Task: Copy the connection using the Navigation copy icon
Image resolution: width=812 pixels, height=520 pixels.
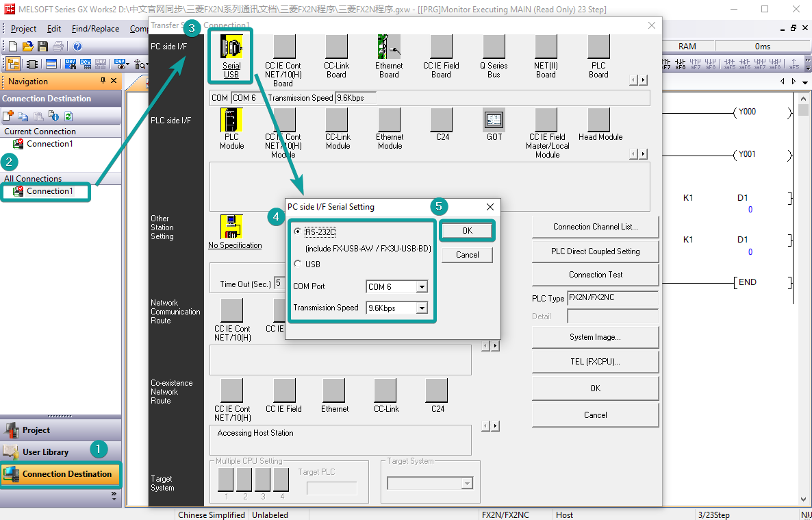Action: [23, 116]
